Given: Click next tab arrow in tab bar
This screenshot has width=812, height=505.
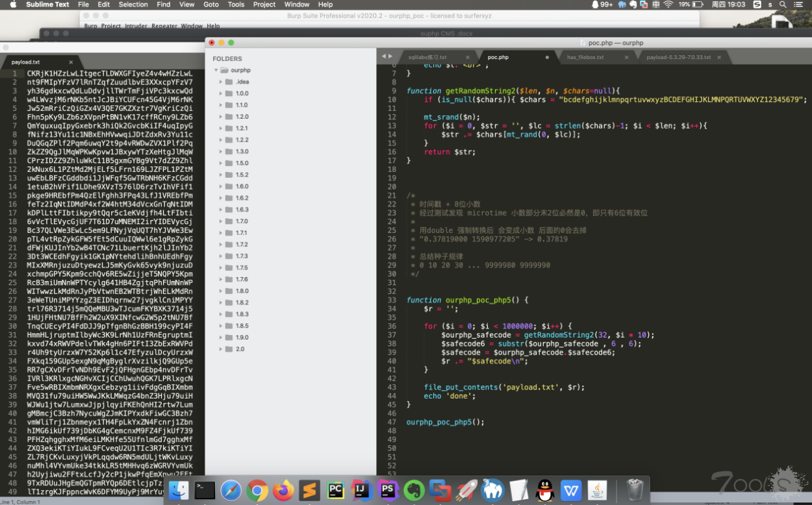Looking at the screenshot, I should coord(390,56).
